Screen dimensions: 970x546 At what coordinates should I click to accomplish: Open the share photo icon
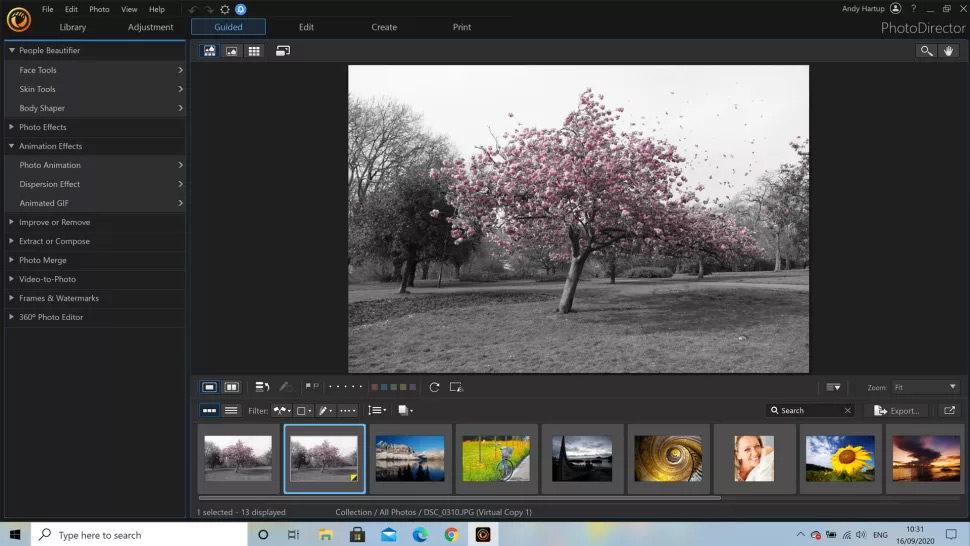(949, 411)
